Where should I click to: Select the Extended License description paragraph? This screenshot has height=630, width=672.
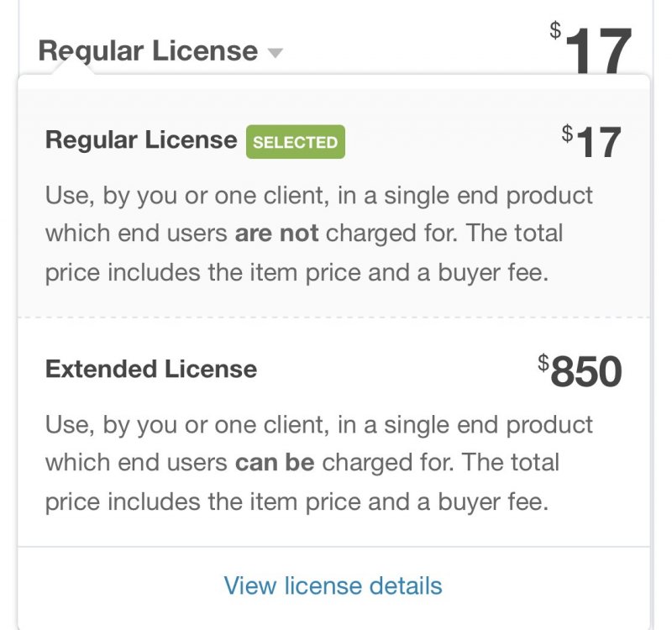tap(319, 463)
